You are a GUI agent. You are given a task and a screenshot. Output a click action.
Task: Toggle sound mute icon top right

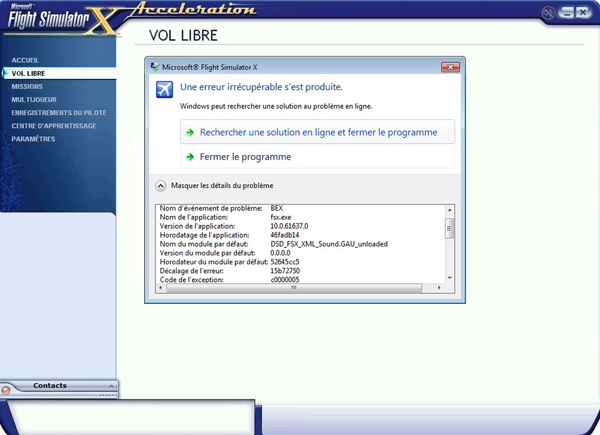[548, 13]
